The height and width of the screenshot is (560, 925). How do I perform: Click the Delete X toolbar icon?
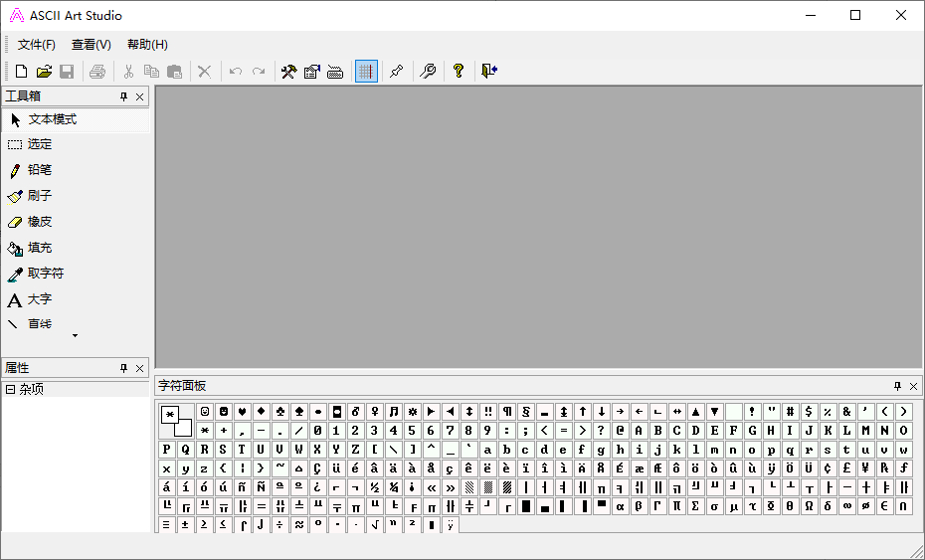[204, 72]
